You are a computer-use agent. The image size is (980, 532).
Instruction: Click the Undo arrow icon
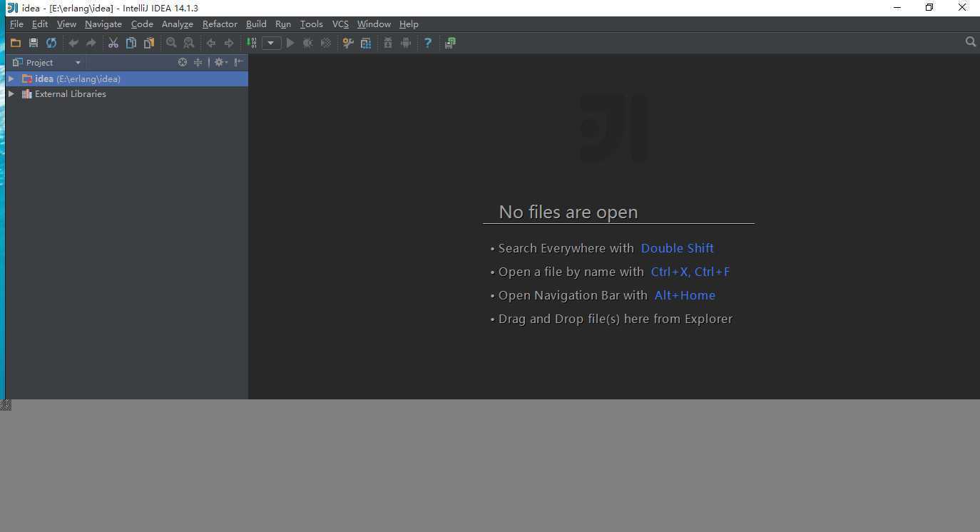click(x=73, y=43)
